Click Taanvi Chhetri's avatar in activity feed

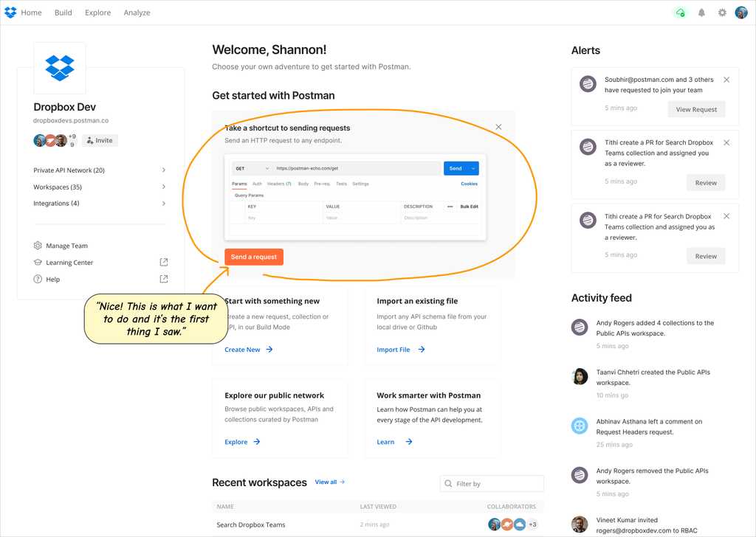pos(580,377)
